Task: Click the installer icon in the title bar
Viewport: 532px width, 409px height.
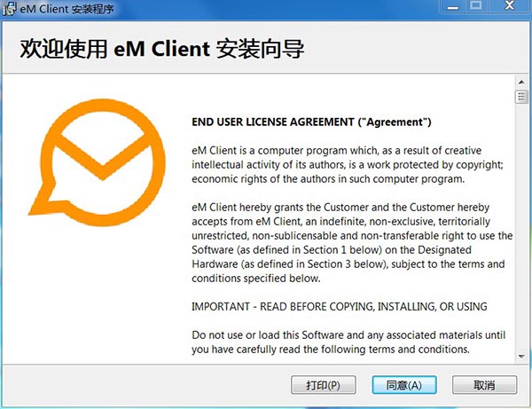Action: (x=9, y=9)
